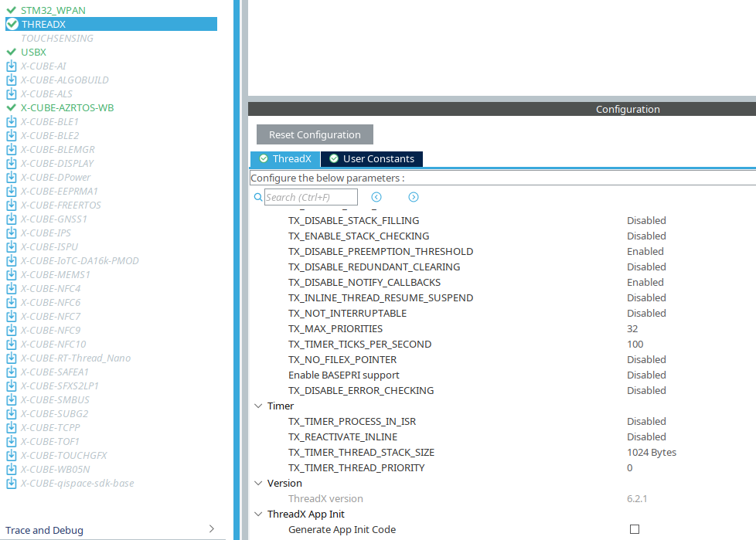Switch to the User Constants tab
Viewport: 756px width, 540px height.
372,159
